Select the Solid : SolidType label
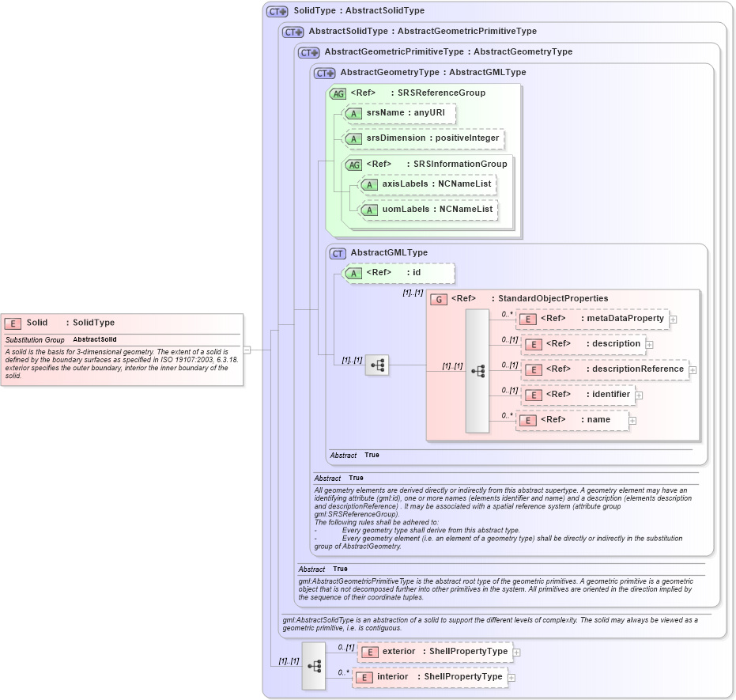This screenshot has width=736, height=700. point(70,323)
